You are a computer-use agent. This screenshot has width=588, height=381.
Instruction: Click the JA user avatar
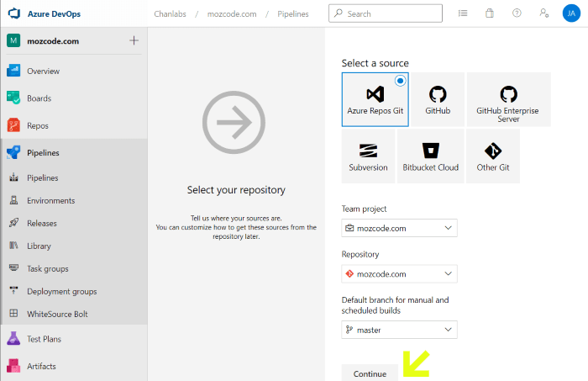click(570, 13)
